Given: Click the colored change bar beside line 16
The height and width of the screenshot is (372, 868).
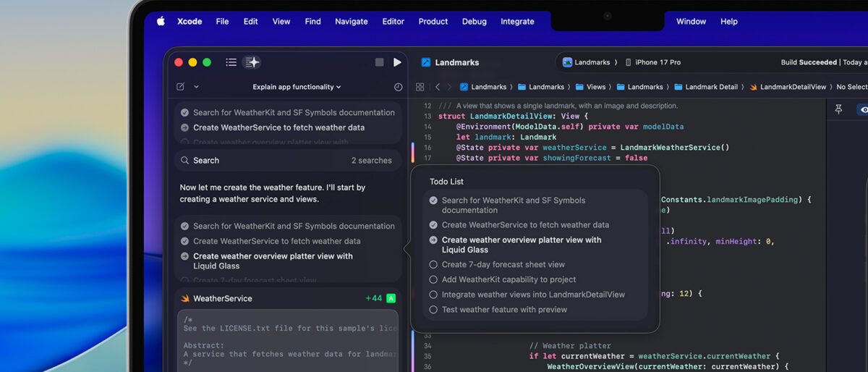Looking at the screenshot, I should point(412,153).
